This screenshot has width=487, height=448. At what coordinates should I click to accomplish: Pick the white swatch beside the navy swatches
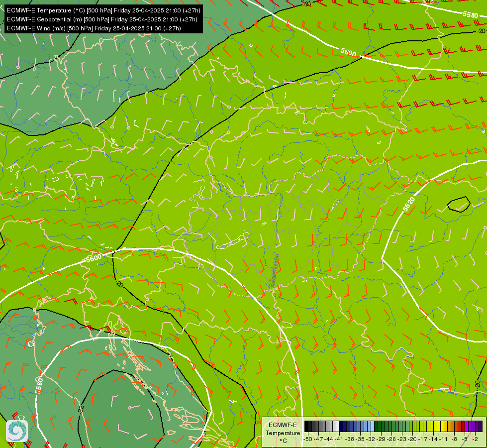pos(338,426)
